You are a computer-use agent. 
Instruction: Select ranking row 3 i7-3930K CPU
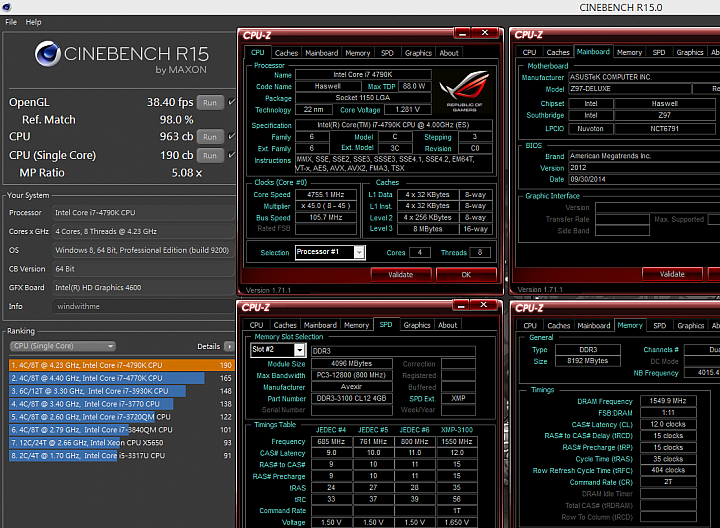point(122,391)
